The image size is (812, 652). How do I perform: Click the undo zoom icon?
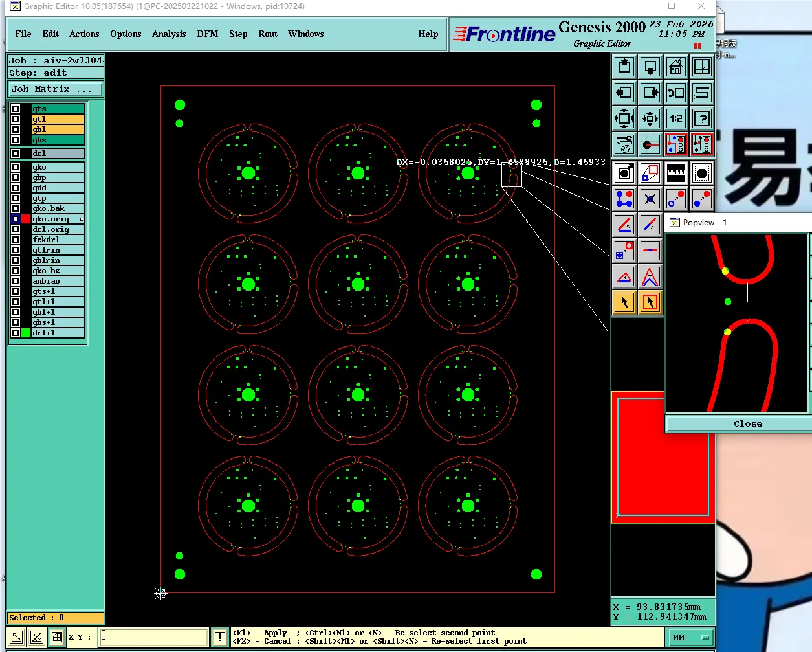tap(676, 93)
